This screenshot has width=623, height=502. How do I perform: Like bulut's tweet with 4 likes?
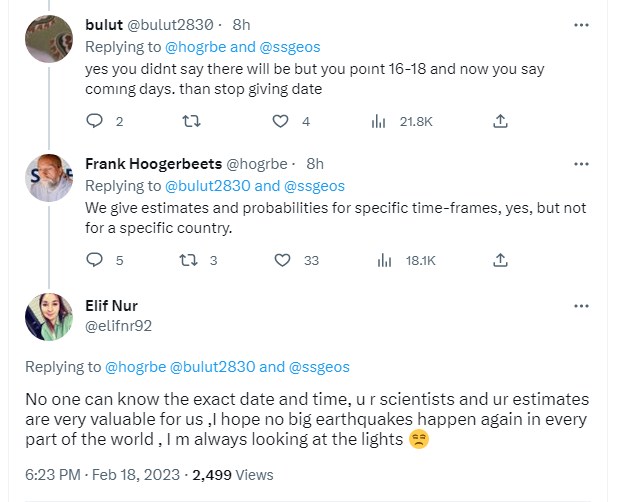click(282, 121)
